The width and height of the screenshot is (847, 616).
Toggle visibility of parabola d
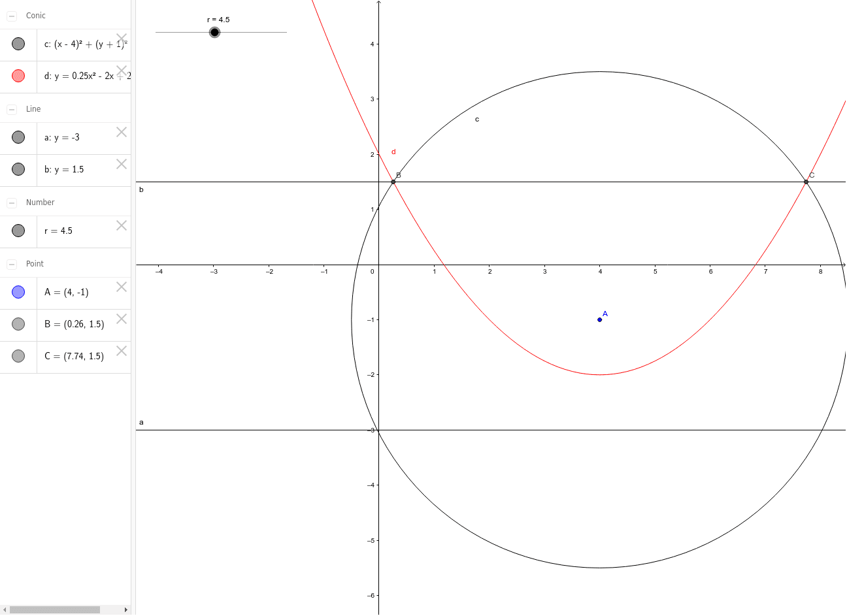point(18,76)
